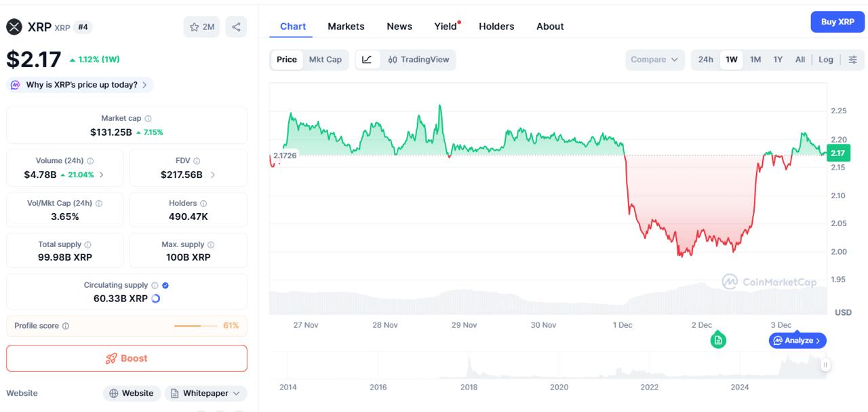The height and width of the screenshot is (412, 868).
Task: Click the share icon next to watchlist
Action: click(x=235, y=26)
